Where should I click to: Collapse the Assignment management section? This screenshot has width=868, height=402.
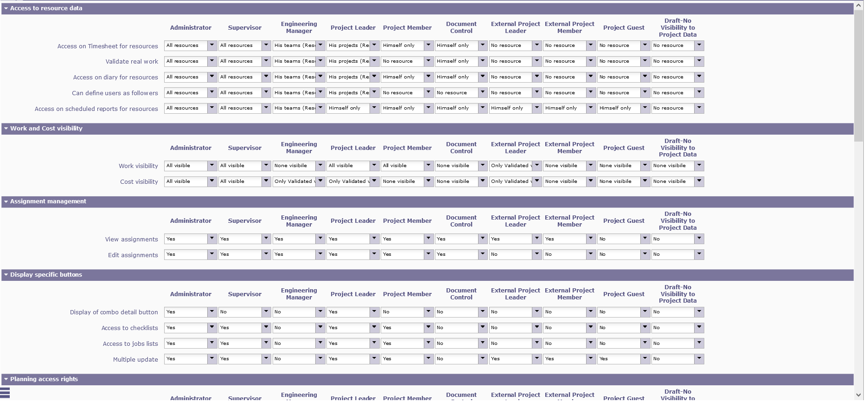coord(6,201)
